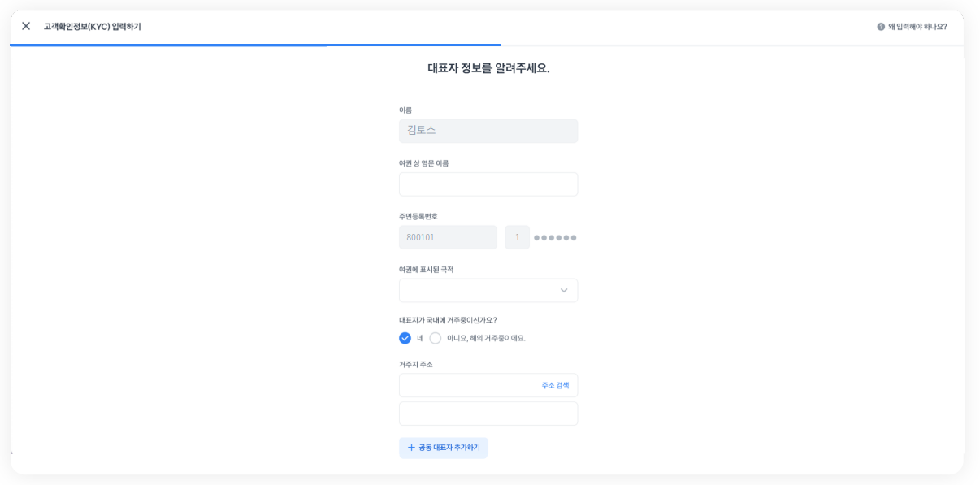Click the question mark help icon
The height and width of the screenshot is (485, 980).
pyautogui.click(x=881, y=27)
